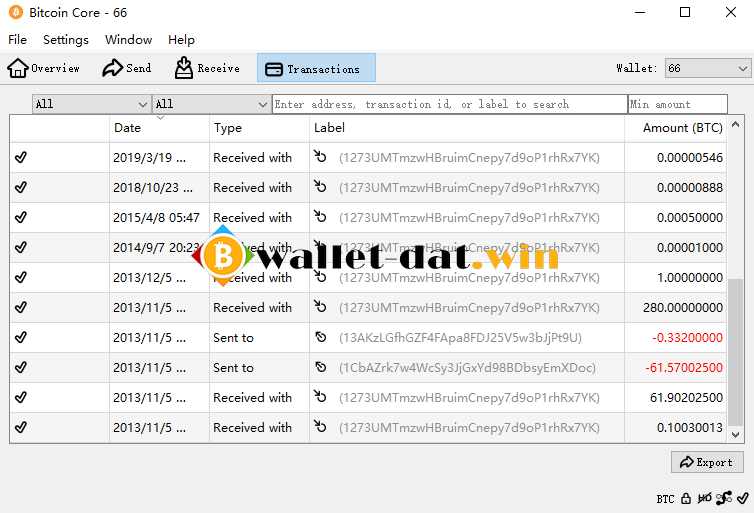Click the BTC unit display in status bar
The height and width of the screenshot is (513, 754).
point(666,499)
